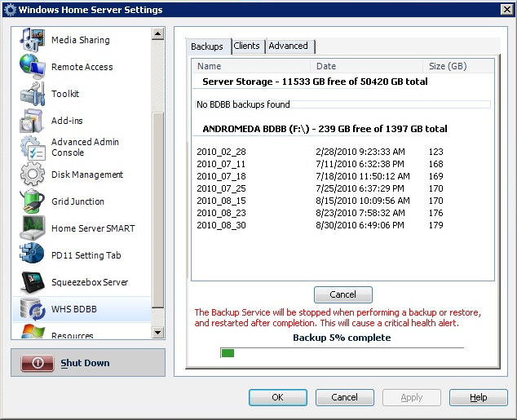Viewport: 517px width, 420px height.
Task: Sort backups by the Date column header
Action: pyautogui.click(x=366, y=66)
